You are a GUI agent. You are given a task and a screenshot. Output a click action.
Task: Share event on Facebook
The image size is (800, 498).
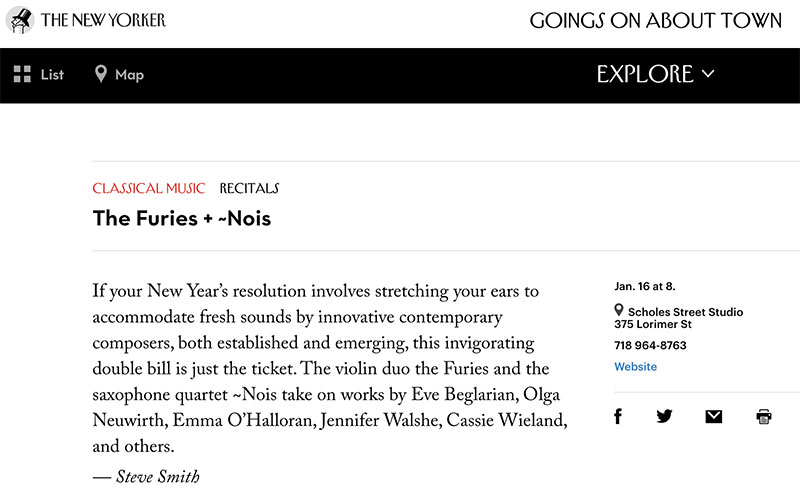coord(618,416)
